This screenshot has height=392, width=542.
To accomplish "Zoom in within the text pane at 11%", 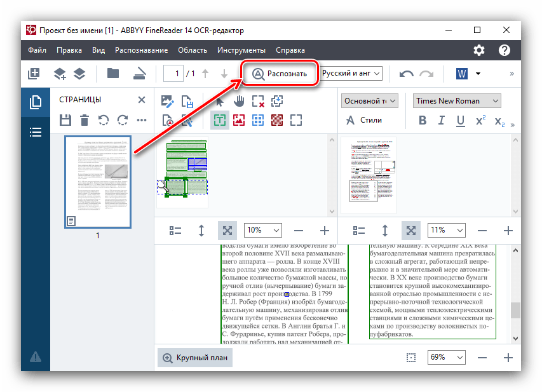I will (508, 231).
